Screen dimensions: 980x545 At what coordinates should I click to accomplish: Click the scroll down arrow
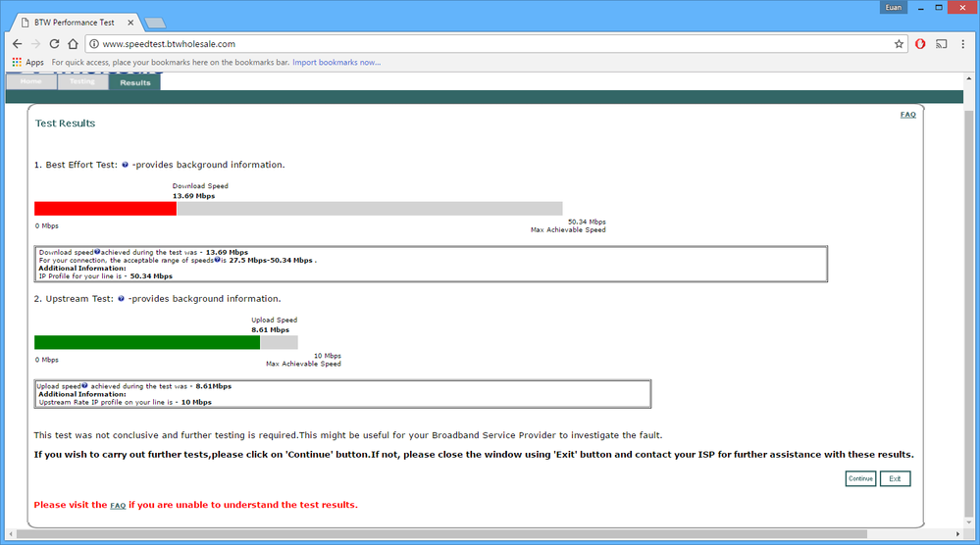(969, 522)
